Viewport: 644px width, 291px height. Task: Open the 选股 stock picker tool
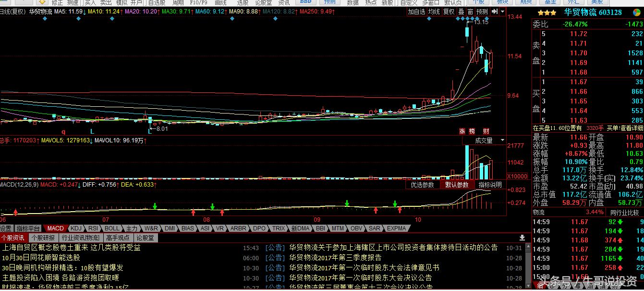pos(243,2)
